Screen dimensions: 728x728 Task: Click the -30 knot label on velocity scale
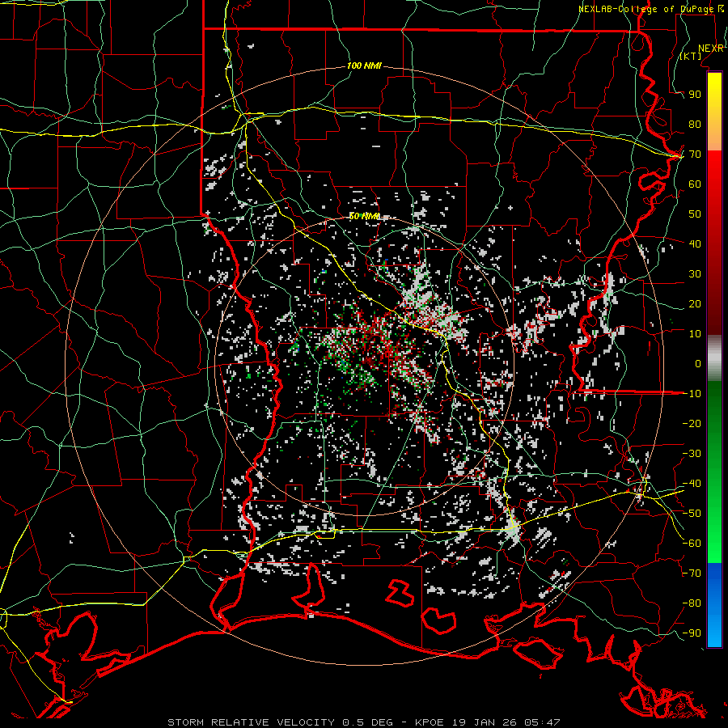tap(692, 454)
